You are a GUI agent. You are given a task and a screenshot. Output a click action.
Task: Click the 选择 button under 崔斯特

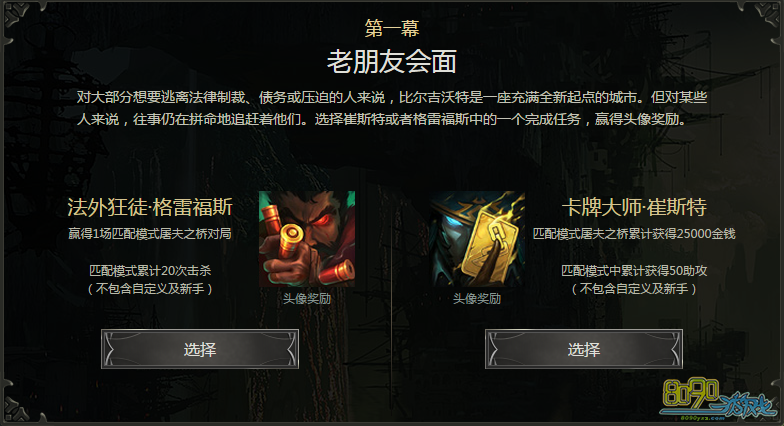584,349
